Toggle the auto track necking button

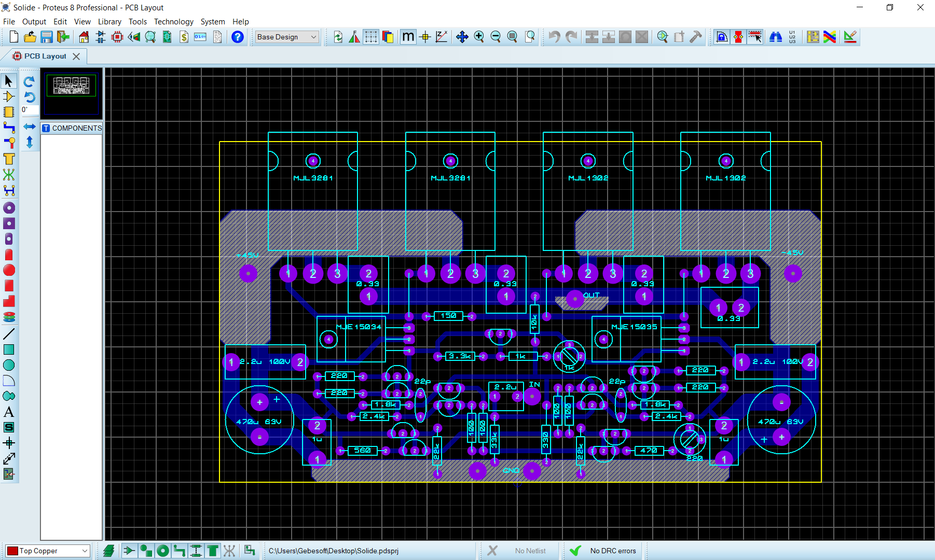[x=738, y=37]
